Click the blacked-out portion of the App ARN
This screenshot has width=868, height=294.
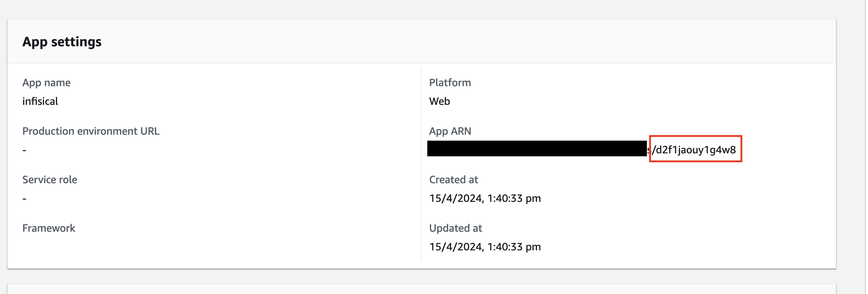click(537, 148)
